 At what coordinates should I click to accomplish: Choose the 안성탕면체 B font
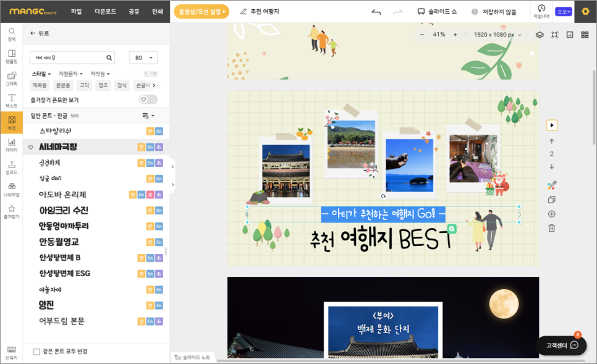pos(60,258)
